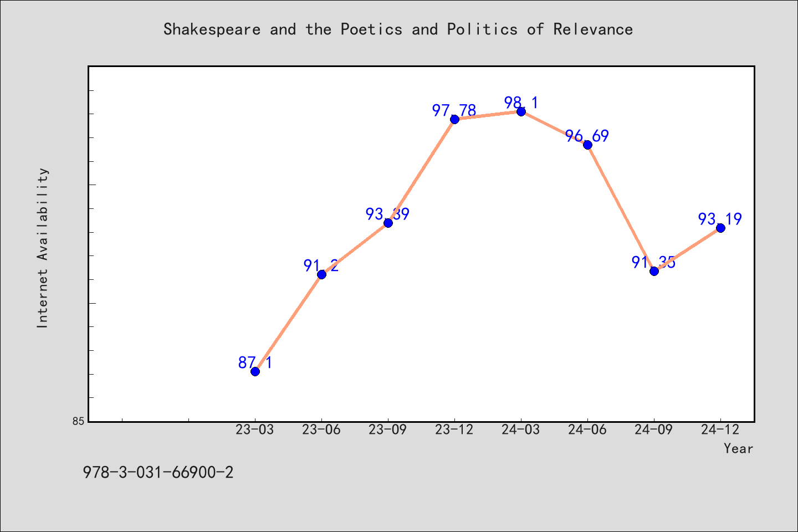798x532 pixels.
Task: Click the 23-09 x-axis label
Action: 388,430
